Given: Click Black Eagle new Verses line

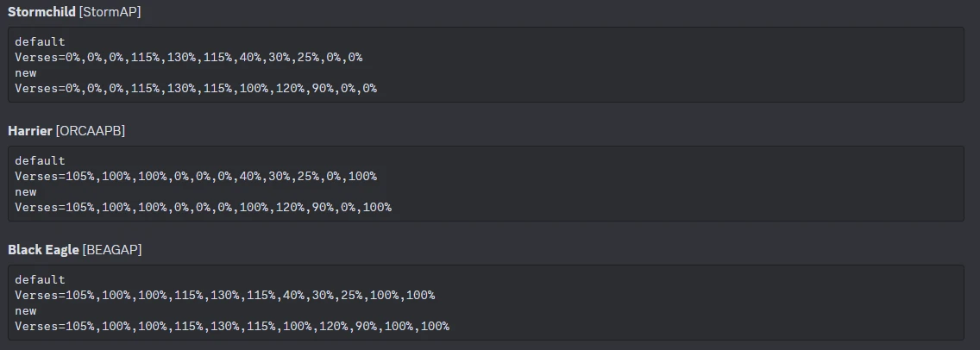Looking at the screenshot, I should point(231,326).
